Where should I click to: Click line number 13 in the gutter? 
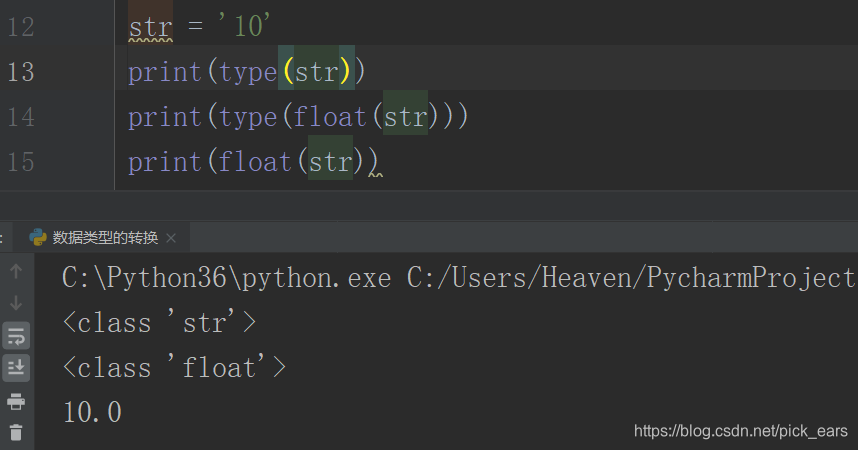click(x=21, y=72)
